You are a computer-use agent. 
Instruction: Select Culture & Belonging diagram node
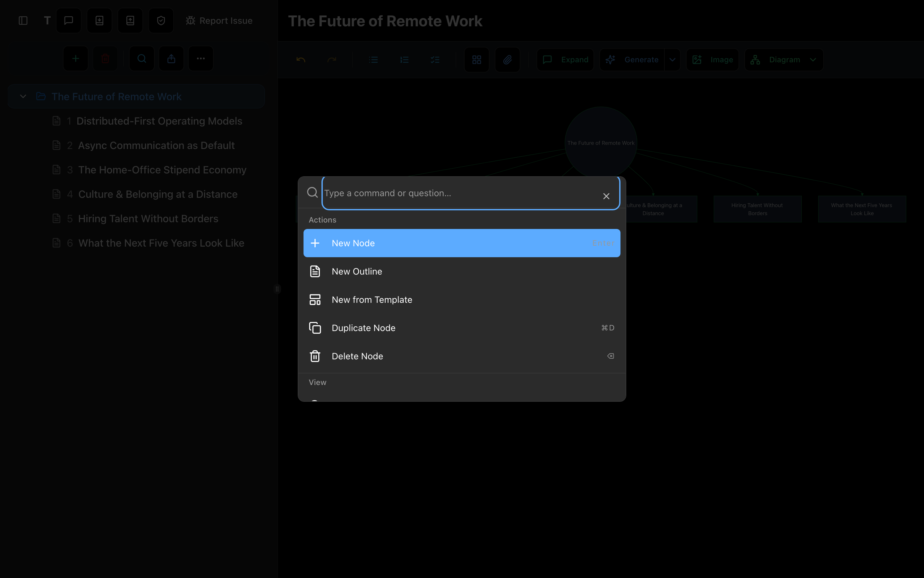click(x=661, y=209)
